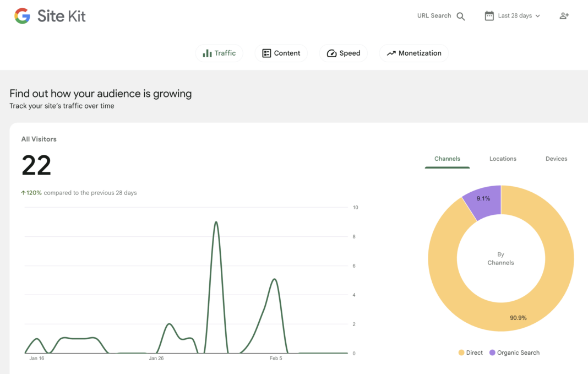
Task: Click the calendar icon for date range
Action: click(x=489, y=16)
